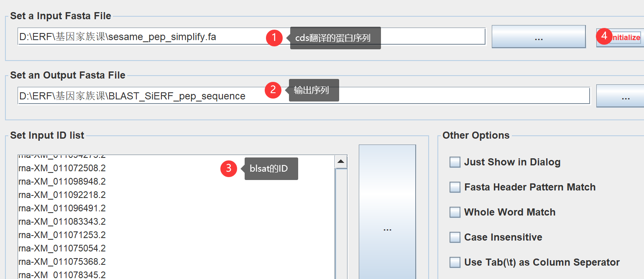Viewport: 644px width, 279px height.
Task: Toggle Use Tab as Column Separator
Action: click(455, 262)
